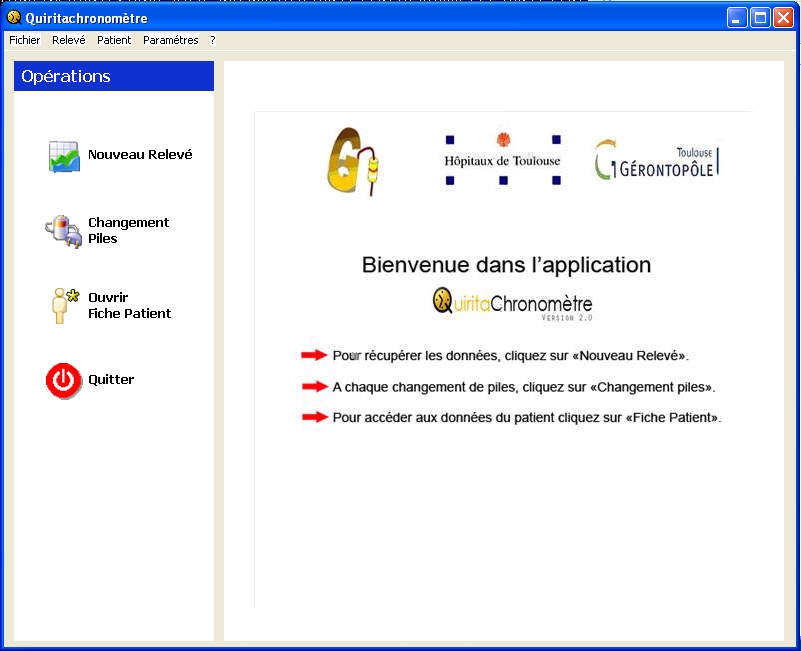The image size is (801, 651).
Task: Click the Ouvrir Fiche Patient person icon
Action: click(x=64, y=305)
